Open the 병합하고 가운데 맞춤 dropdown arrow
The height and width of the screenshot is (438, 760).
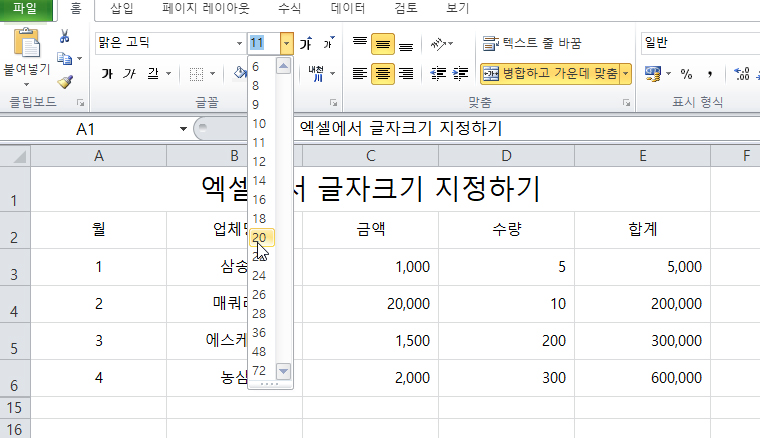point(626,74)
